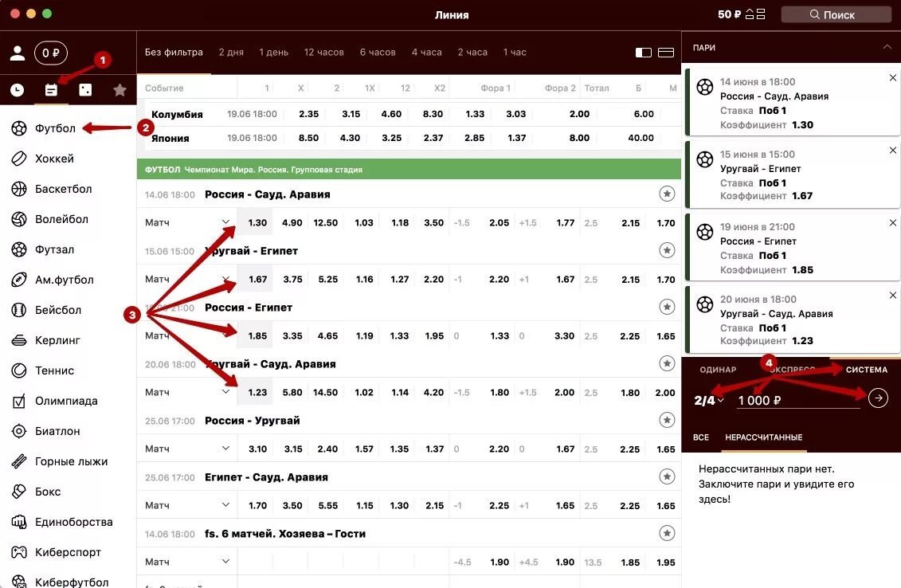901x588 pixels.
Task: Switch to СИСТЕМА bet type
Action: coord(867,370)
